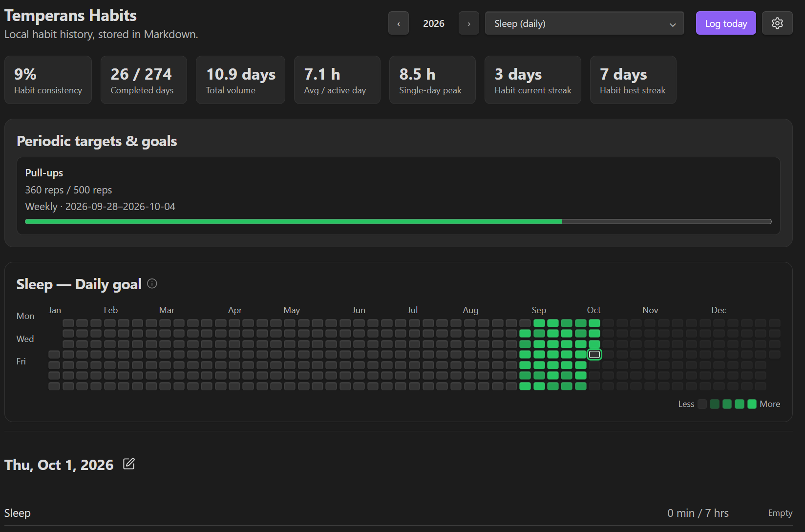Click the edit pencil beside Thu, Oct 1, 2026

point(129,464)
